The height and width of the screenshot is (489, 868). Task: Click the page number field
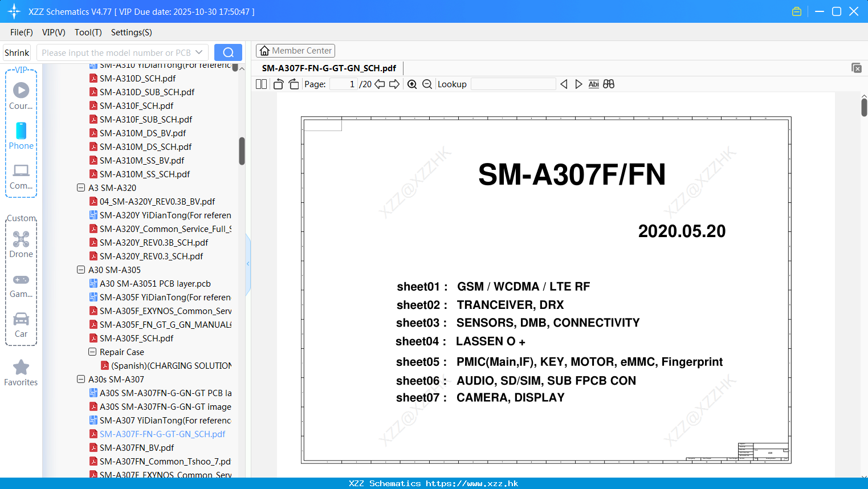344,84
